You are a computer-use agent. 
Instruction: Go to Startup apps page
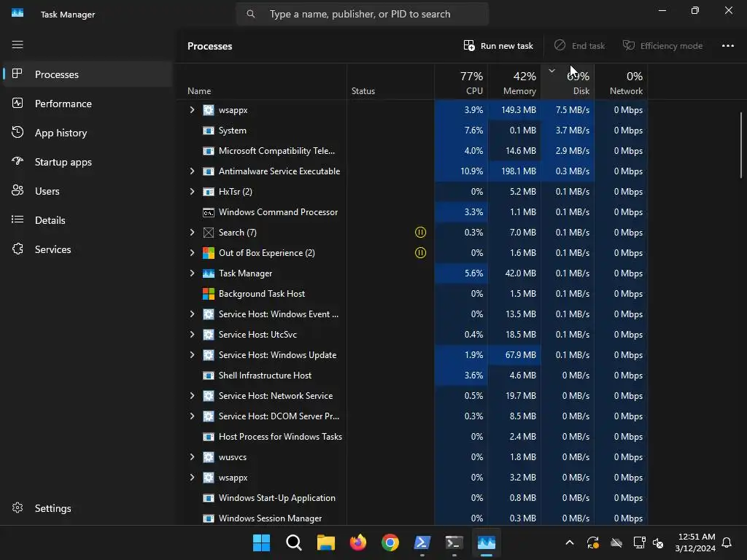pyautogui.click(x=88, y=162)
